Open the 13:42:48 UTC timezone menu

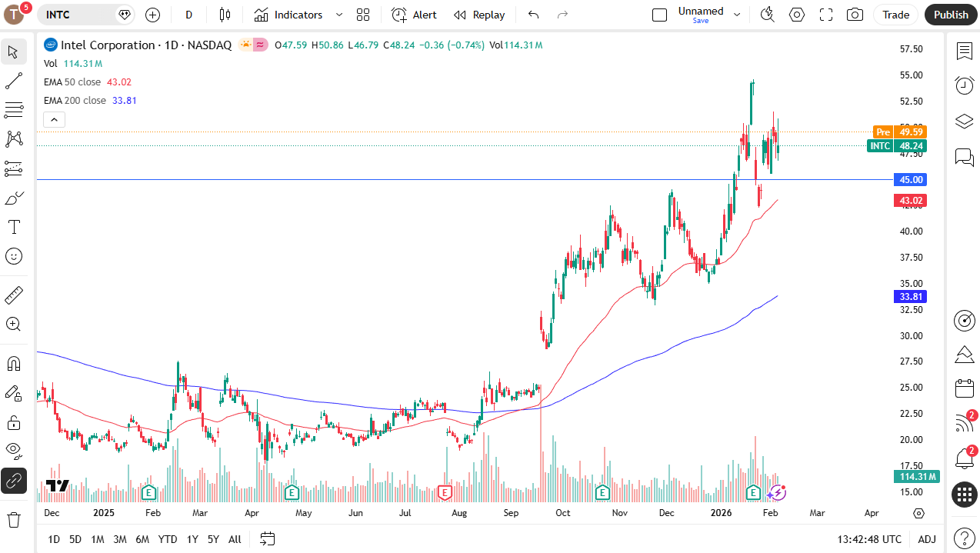[870, 539]
